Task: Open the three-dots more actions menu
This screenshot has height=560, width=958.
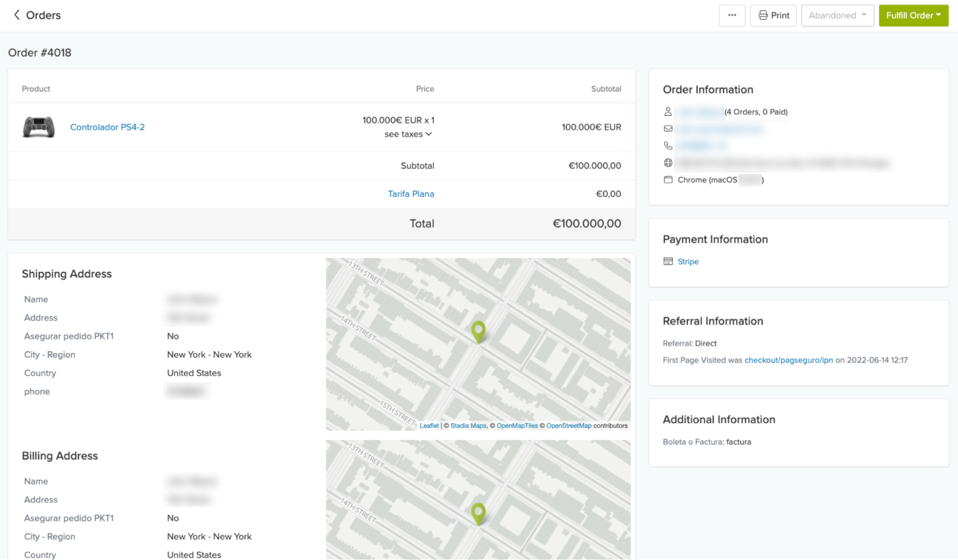Action: pyautogui.click(x=732, y=15)
